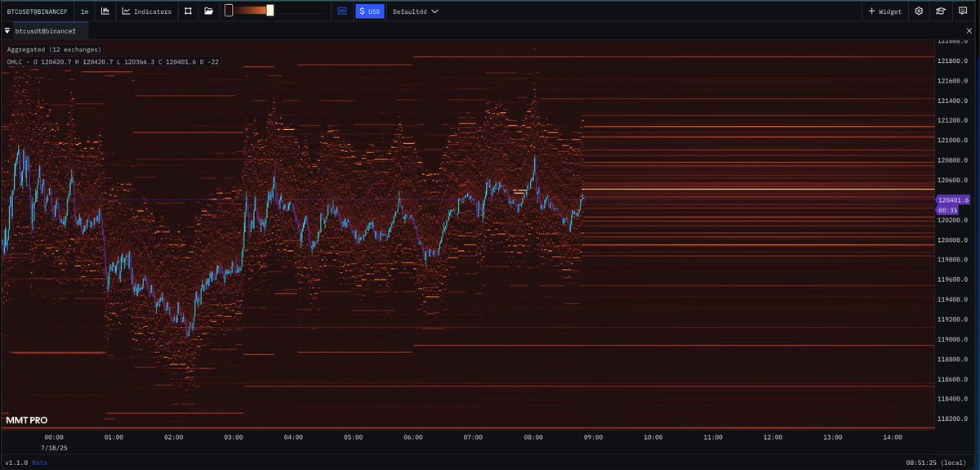This screenshot has width=980, height=470.
Task: Open the tutorials graduation cap icon
Action: click(x=941, y=11)
